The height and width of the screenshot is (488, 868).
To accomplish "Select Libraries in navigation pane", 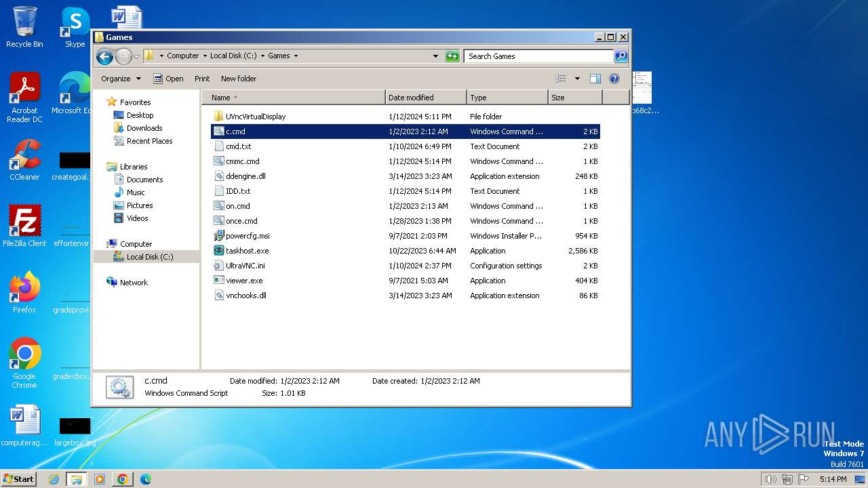I will tap(134, 167).
